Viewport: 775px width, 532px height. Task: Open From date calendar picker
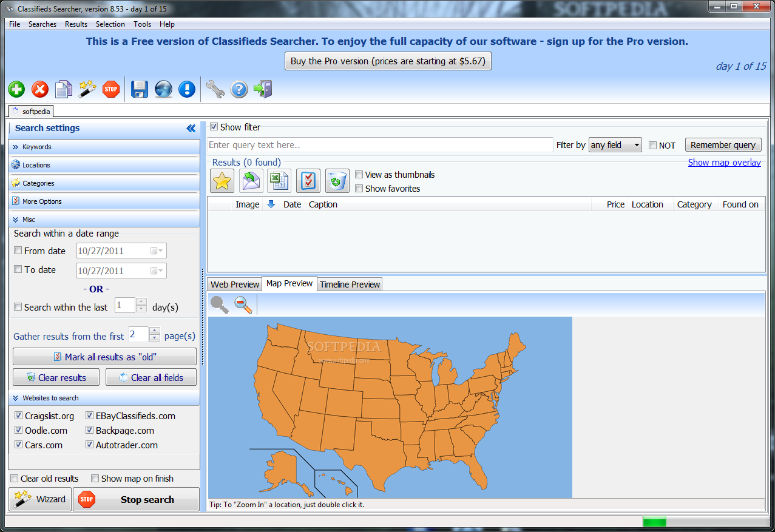[157, 251]
